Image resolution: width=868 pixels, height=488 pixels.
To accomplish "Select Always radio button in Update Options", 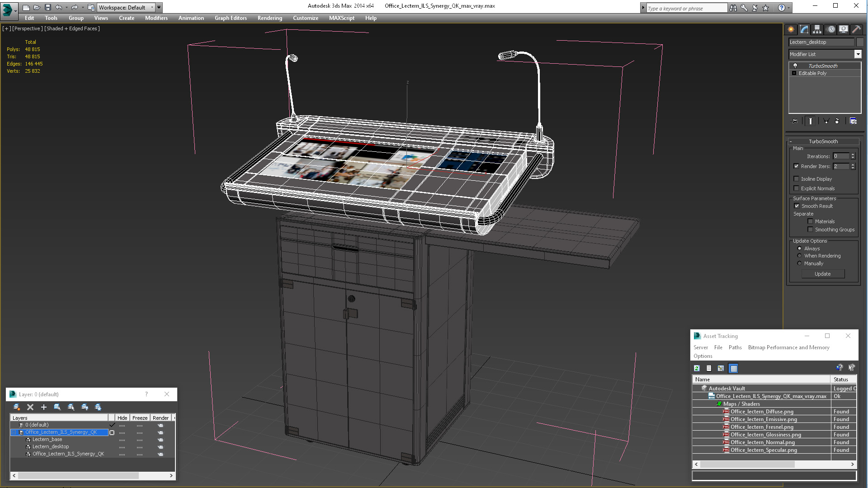I will (799, 248).
